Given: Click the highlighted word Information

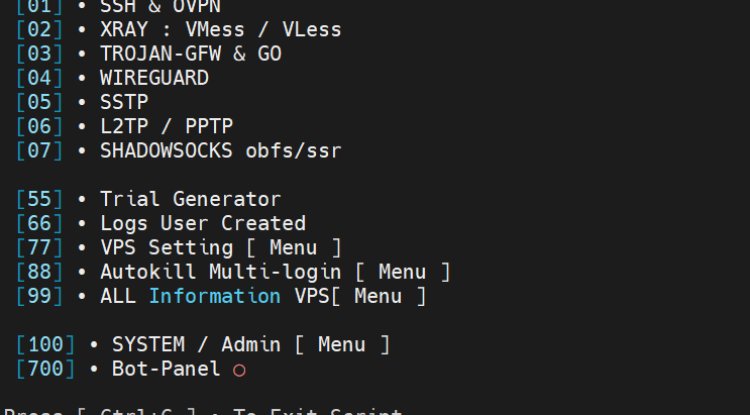Looking at the screenshot, I should pyautogui.click(x=214, y=296).
